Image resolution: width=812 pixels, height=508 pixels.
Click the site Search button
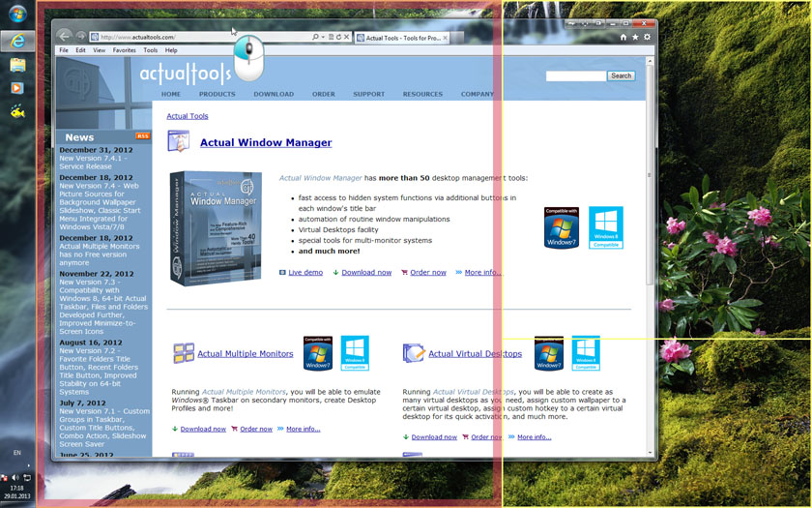(x=621, y=75)
